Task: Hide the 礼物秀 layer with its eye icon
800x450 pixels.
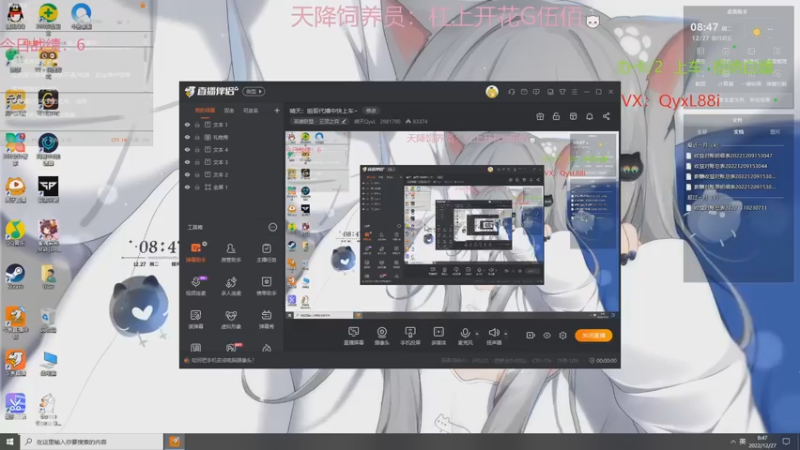Action: point(187,137)
